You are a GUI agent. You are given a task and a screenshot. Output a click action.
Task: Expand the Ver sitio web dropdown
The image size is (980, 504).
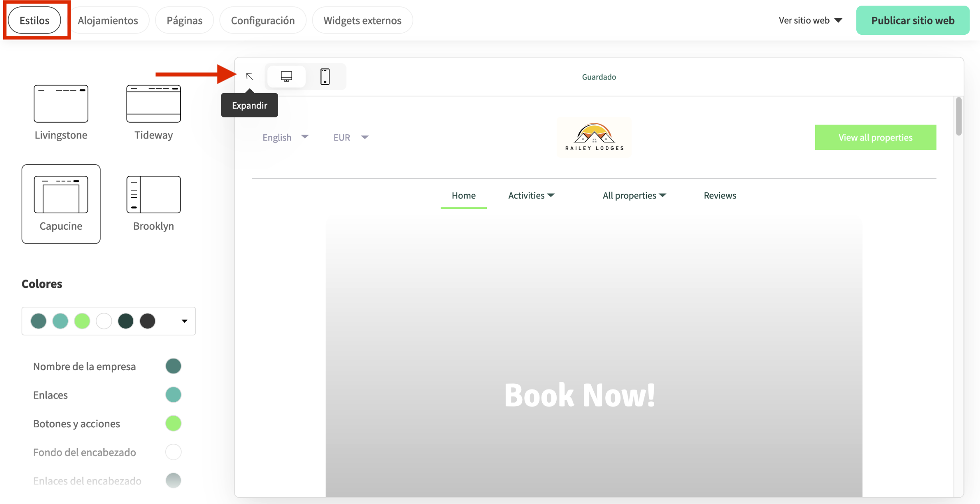[810, 20]
